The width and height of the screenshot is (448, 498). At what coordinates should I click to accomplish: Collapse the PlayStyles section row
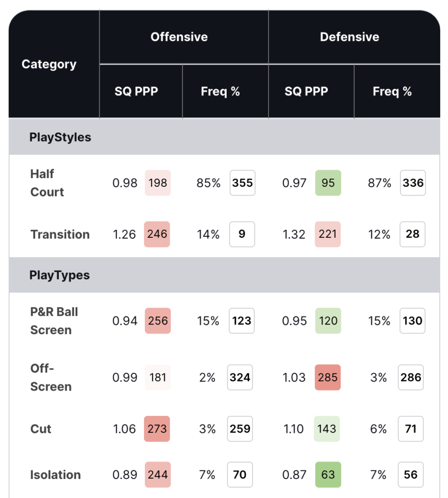coord(60,137)
